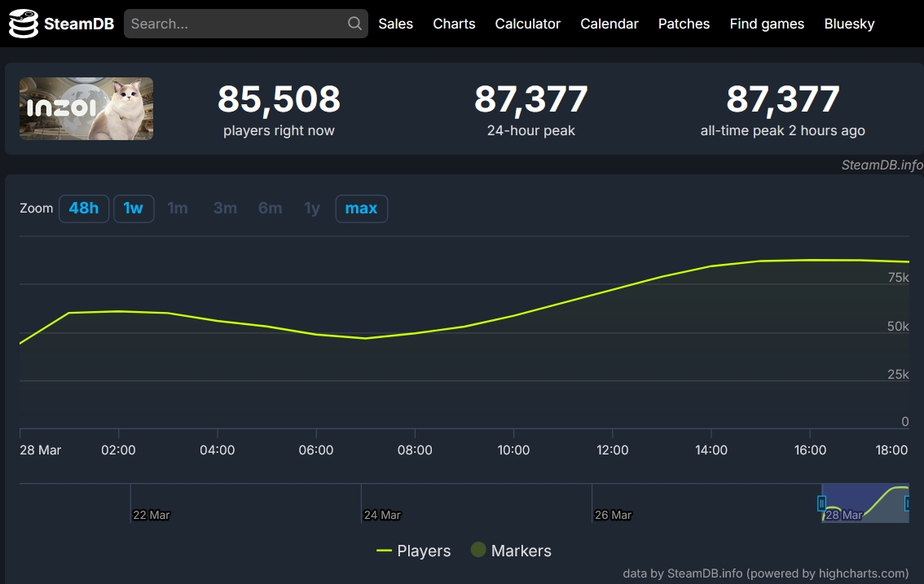Go to the Calculator page
Screen dimensions: 924x584
pos(527,24)
